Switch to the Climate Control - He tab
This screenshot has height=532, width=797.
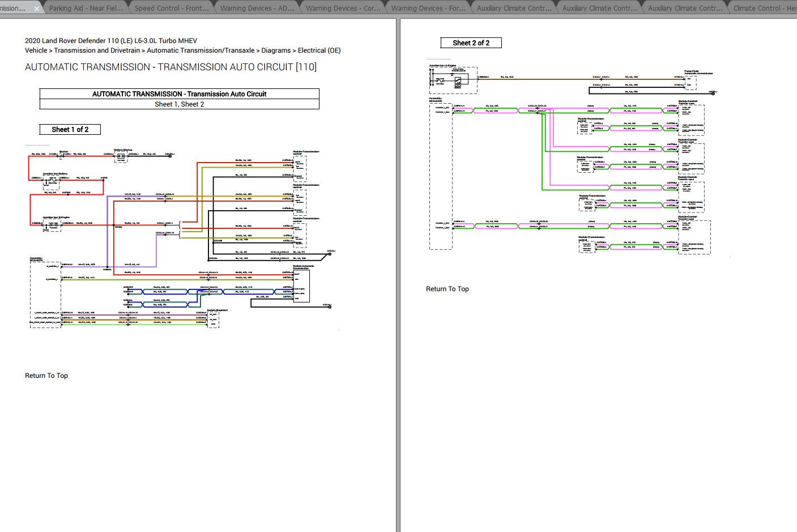coord(764,8)
